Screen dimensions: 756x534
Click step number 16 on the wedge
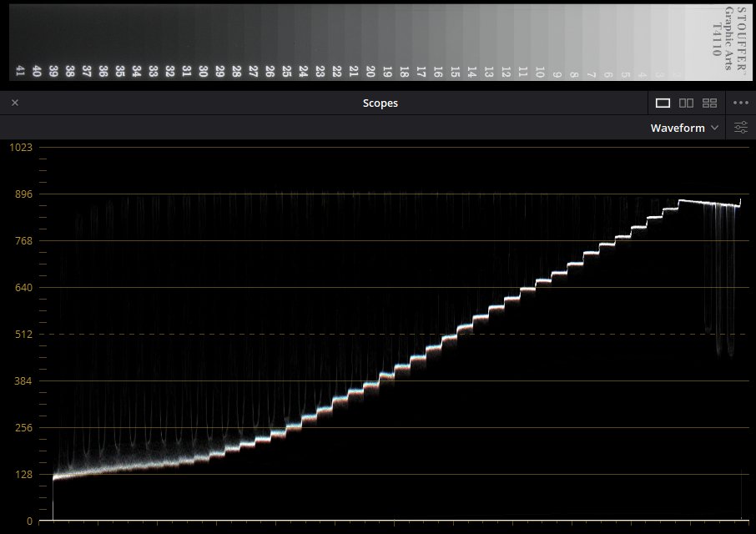[x=438, y=71]
